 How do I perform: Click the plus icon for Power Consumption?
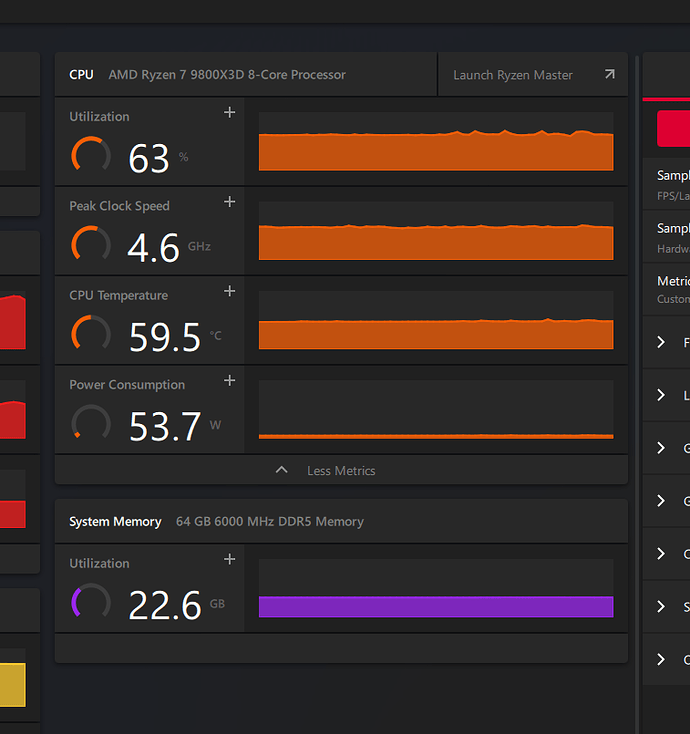coord(229,380)
